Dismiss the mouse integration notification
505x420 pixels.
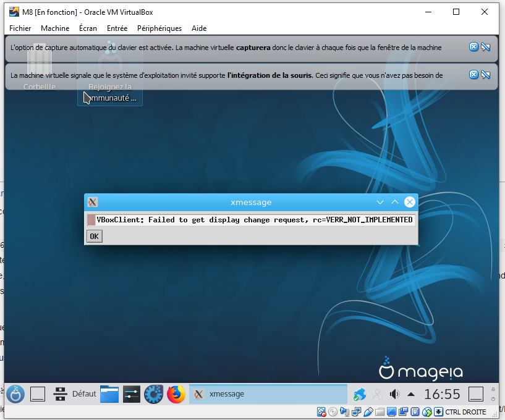tap(473, 75)
